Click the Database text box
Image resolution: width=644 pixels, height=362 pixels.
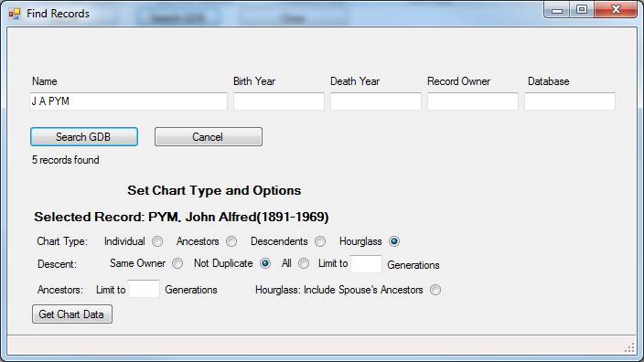point(570,101)
